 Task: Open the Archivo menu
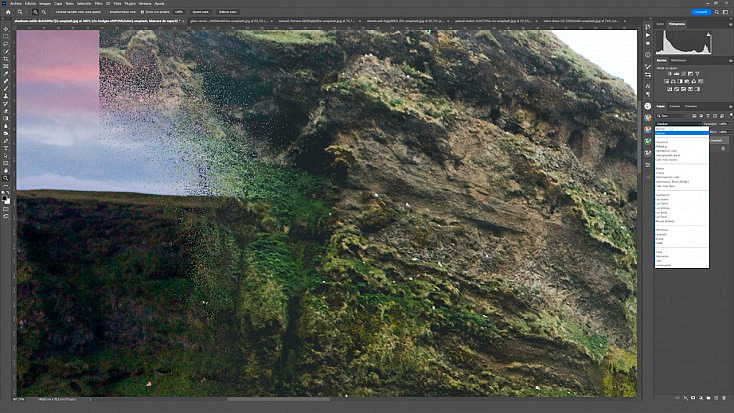(x=15, y=3)
